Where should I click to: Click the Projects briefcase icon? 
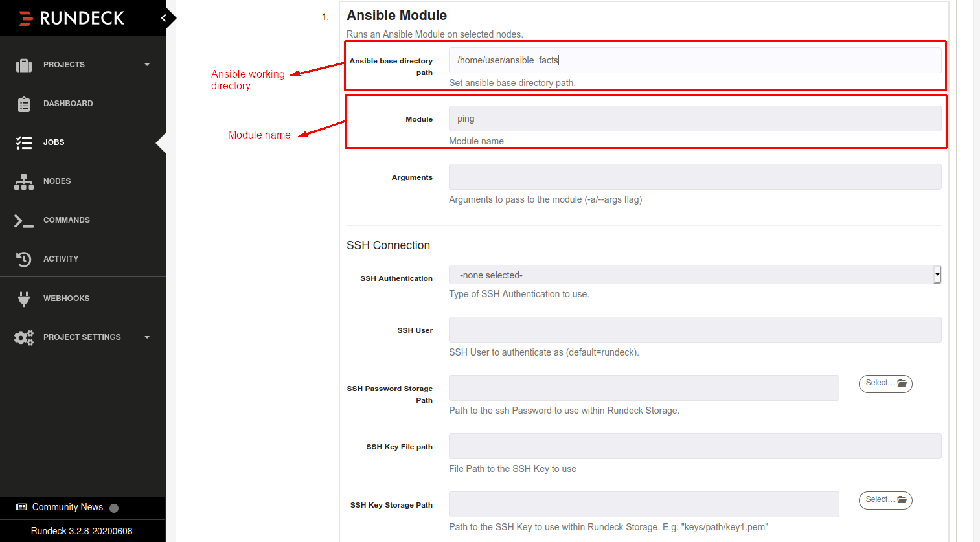pyautogui.click(x=24, y=65)
